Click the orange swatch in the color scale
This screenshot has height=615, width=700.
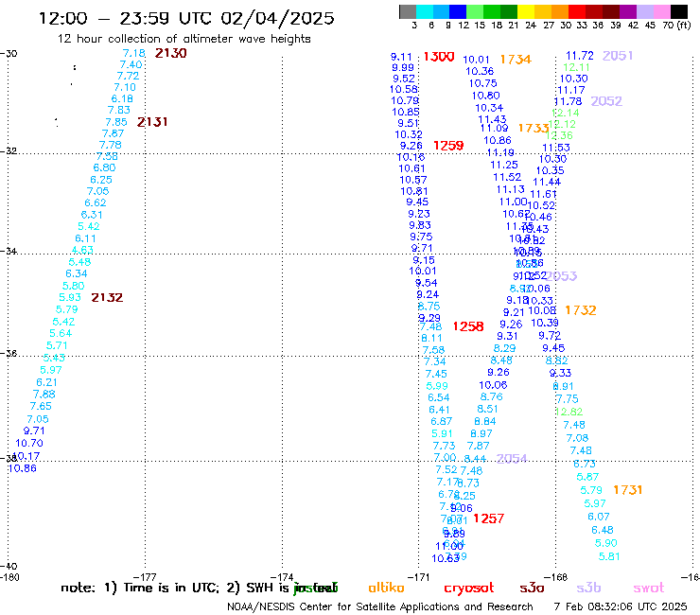560,11
